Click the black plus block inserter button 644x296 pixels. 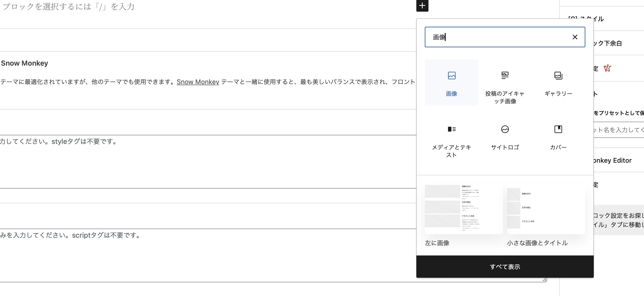[x=422, y=6]
